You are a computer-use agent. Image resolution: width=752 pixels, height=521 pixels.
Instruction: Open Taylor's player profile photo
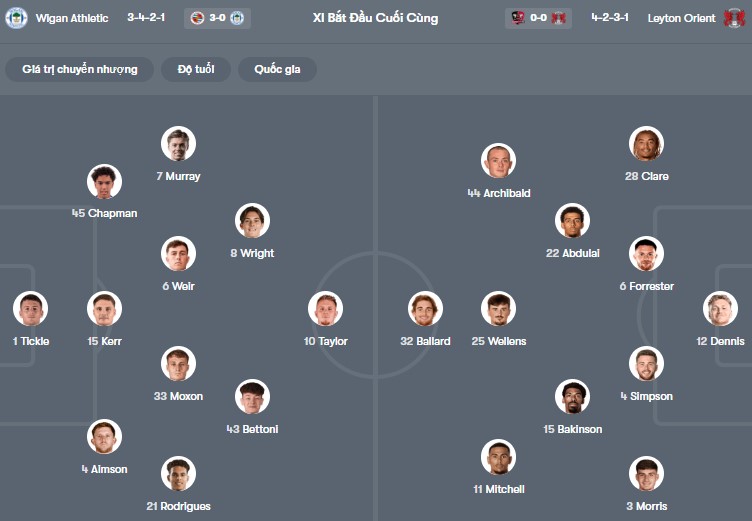(326, 309)
